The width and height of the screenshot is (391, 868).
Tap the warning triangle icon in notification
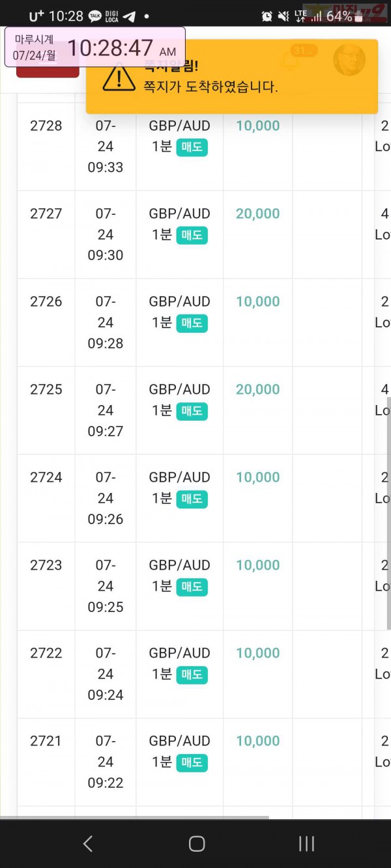(119, 77)
